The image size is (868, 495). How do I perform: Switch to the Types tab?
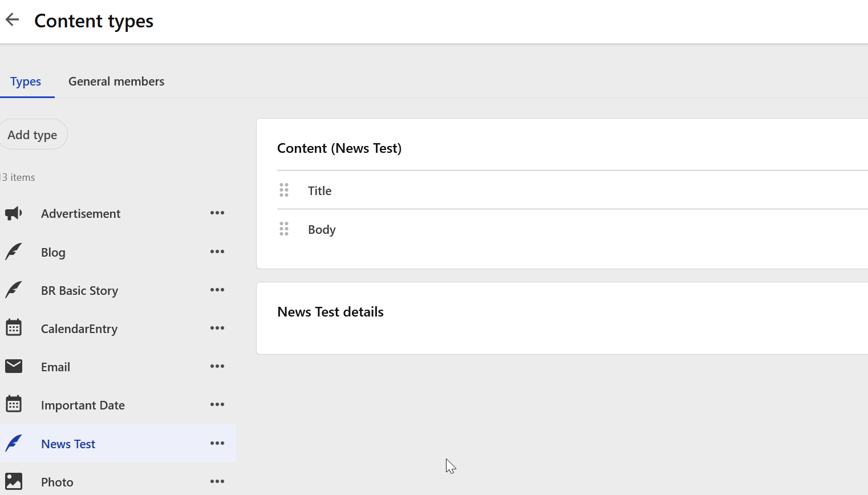(x=26, y=82)
